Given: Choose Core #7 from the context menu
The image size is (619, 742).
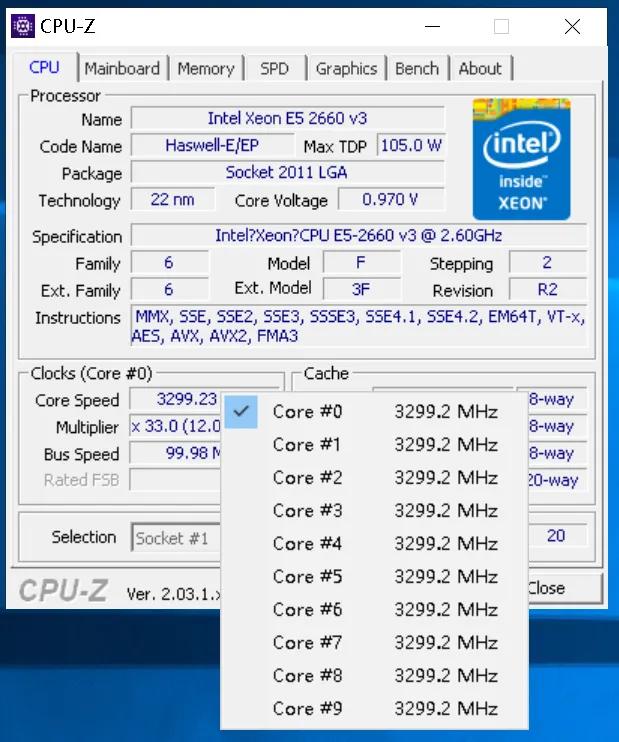Looking at the screenshot, I should [x=372, y=642].
